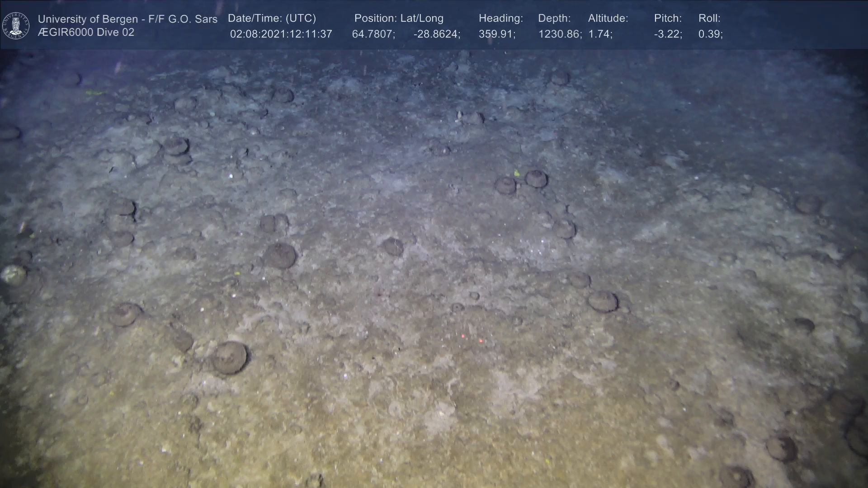Click the Roll label
Screen dimensions: 868x488
tap(709, 19)
